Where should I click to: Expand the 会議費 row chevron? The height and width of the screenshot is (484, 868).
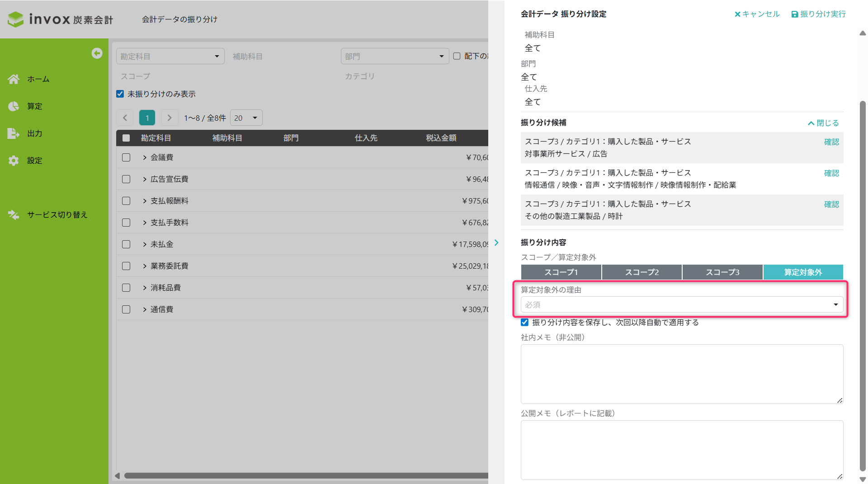pos(145,157)
